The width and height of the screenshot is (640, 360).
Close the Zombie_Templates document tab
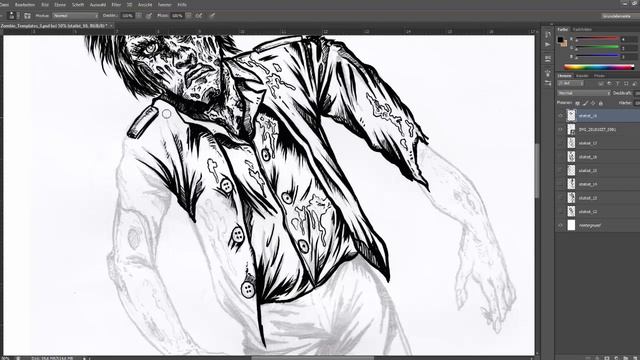coord(111,26)
